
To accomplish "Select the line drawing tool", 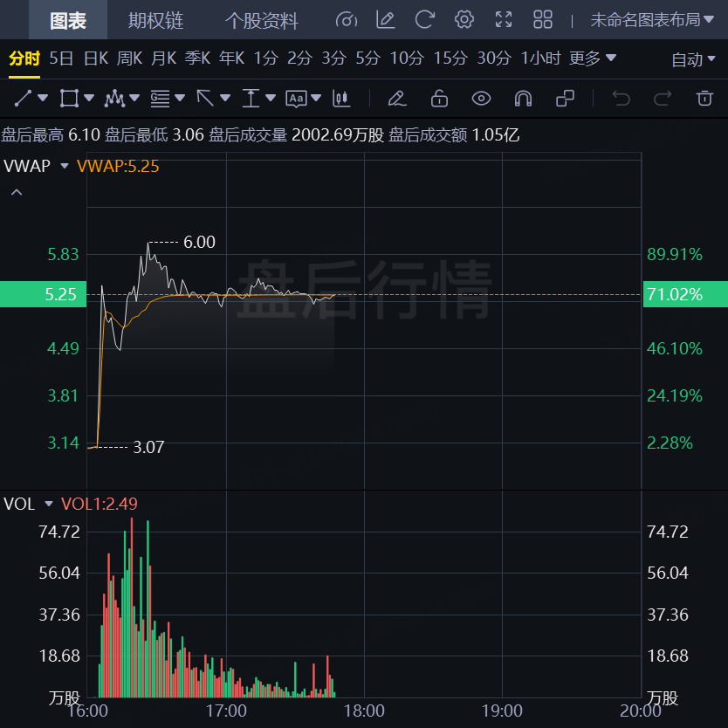I will (x=24, y=99).
